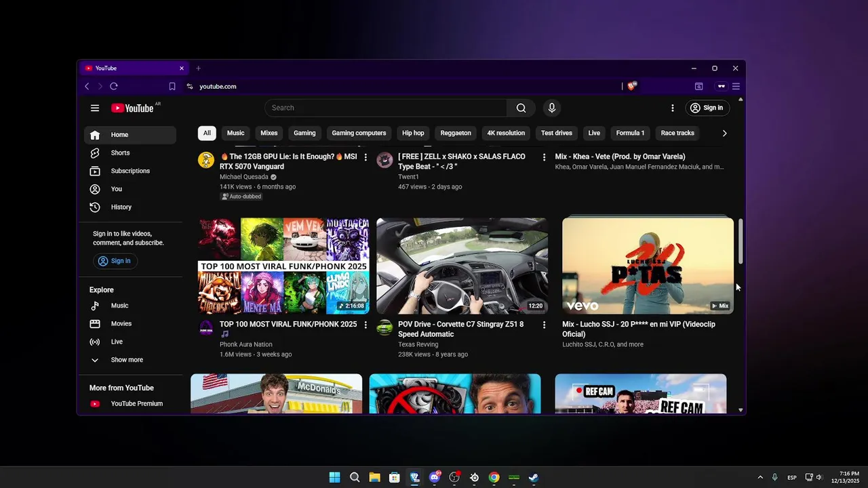Image resolution: width=868 pixels, height=488 pixels.
Task: Open options menu for RTX 5070 video
Action: coord(366,157)
